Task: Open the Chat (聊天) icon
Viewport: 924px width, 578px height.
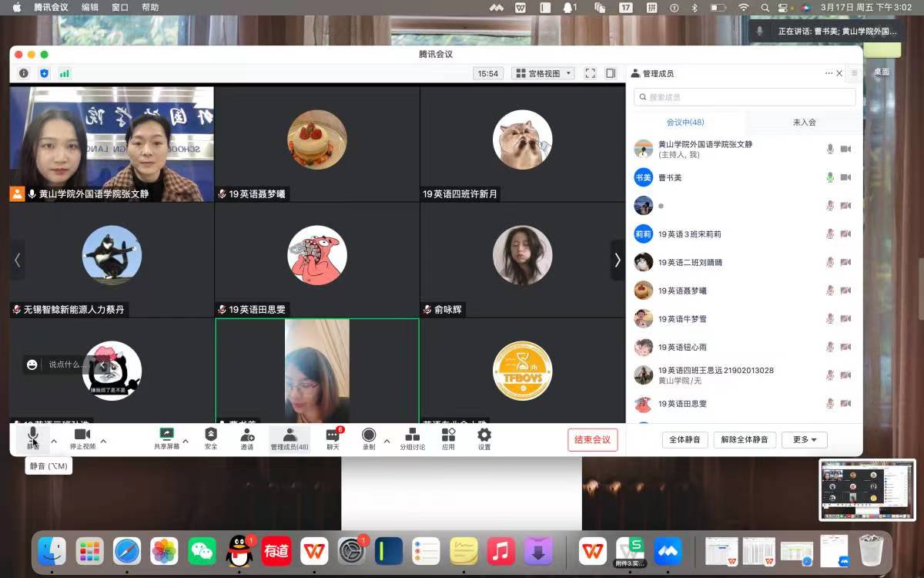Action: [x=333, y=436]
